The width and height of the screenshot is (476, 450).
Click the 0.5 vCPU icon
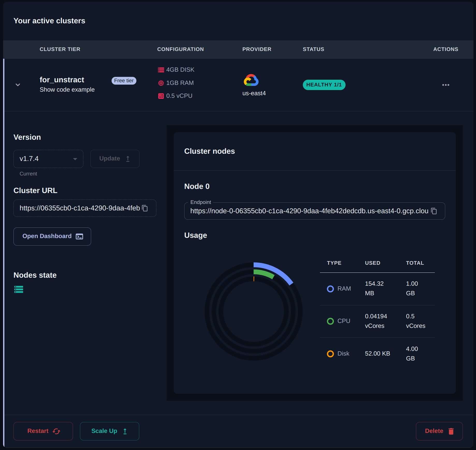[x=161, y=96]
